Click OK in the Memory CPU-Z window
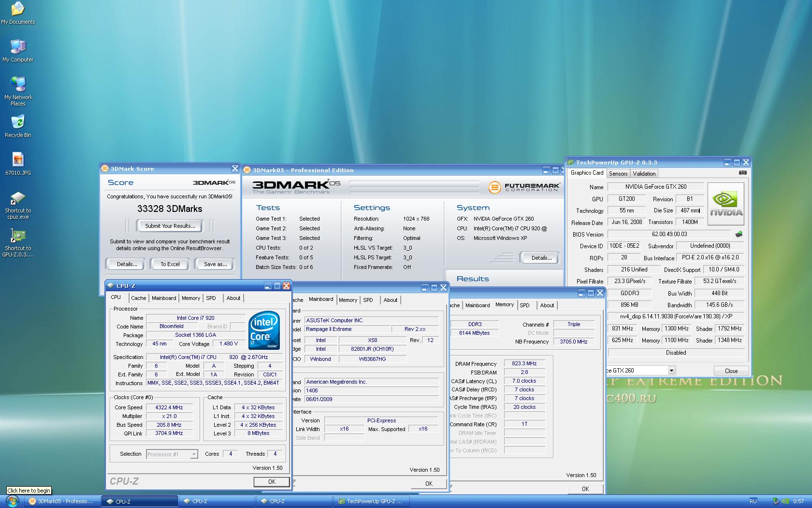This screenshot has width=812, height=508. coord(585,489)
